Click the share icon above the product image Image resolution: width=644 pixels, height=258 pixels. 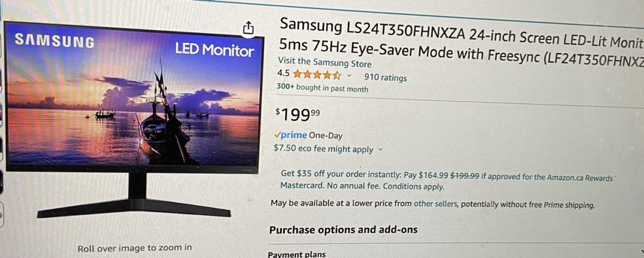248,27
